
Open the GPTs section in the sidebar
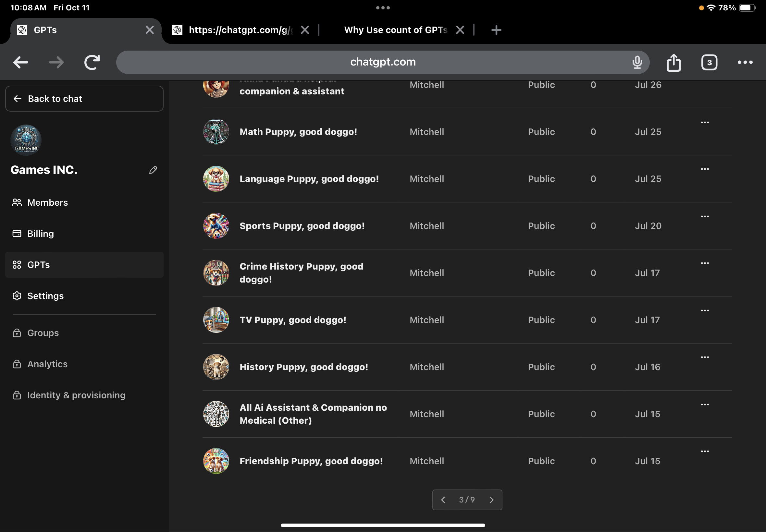[17, 265]
